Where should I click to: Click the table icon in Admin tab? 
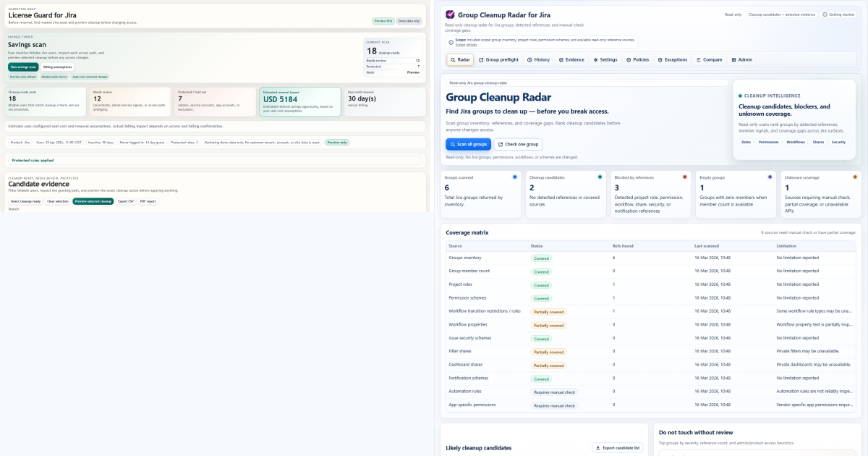[733, 60]
